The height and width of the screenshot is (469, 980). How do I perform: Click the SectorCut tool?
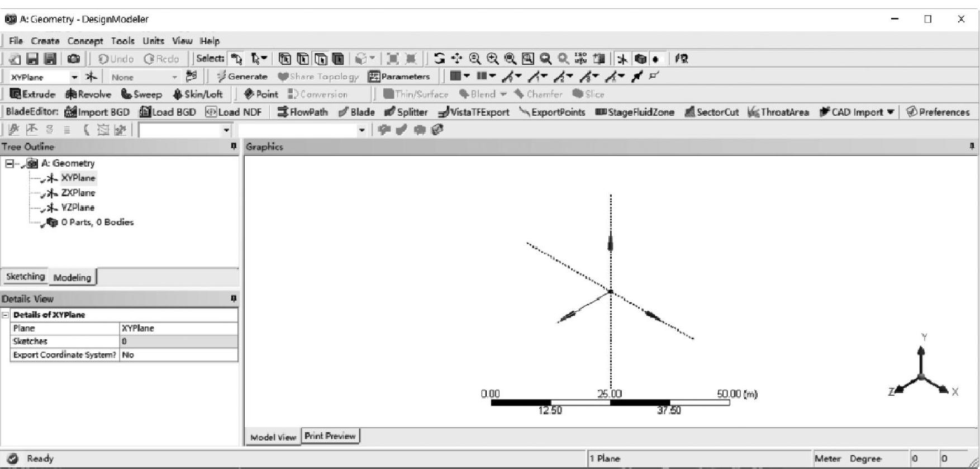pos(711,112)
